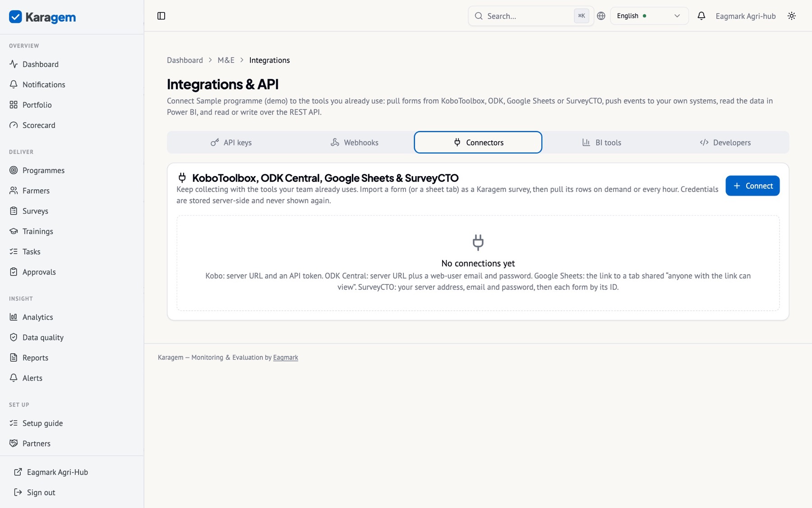Screen dimensions: 812x508
Task: Click the Analytics chart icon
Action: [x=14, y=317]
